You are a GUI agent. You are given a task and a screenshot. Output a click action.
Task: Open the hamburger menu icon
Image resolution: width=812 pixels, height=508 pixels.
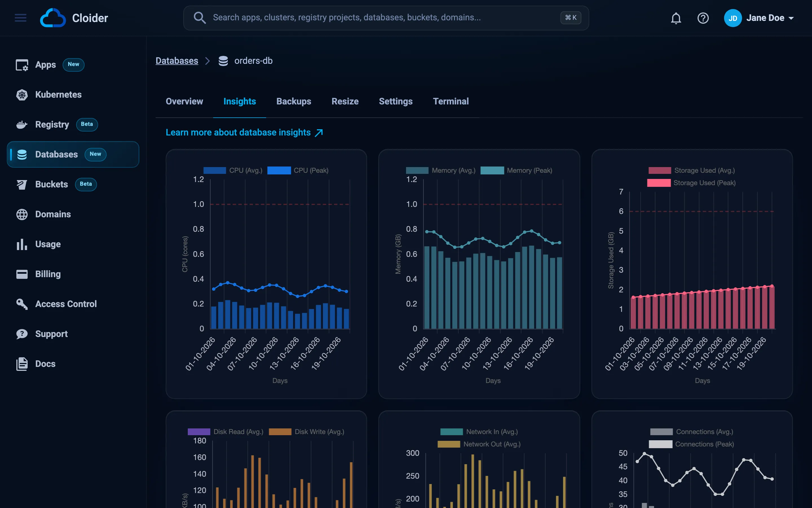pyautogui.click(x=21, y=18)
